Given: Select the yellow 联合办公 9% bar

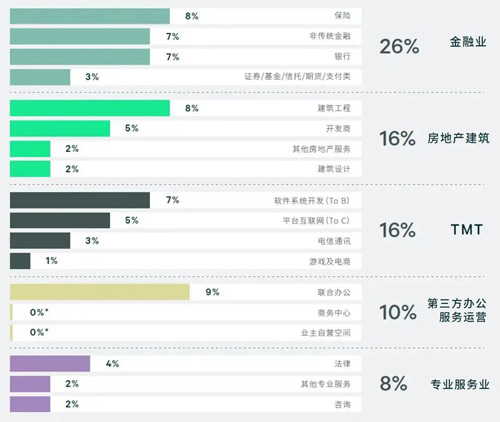Looking at the screenshot, I should click(100, 292).
